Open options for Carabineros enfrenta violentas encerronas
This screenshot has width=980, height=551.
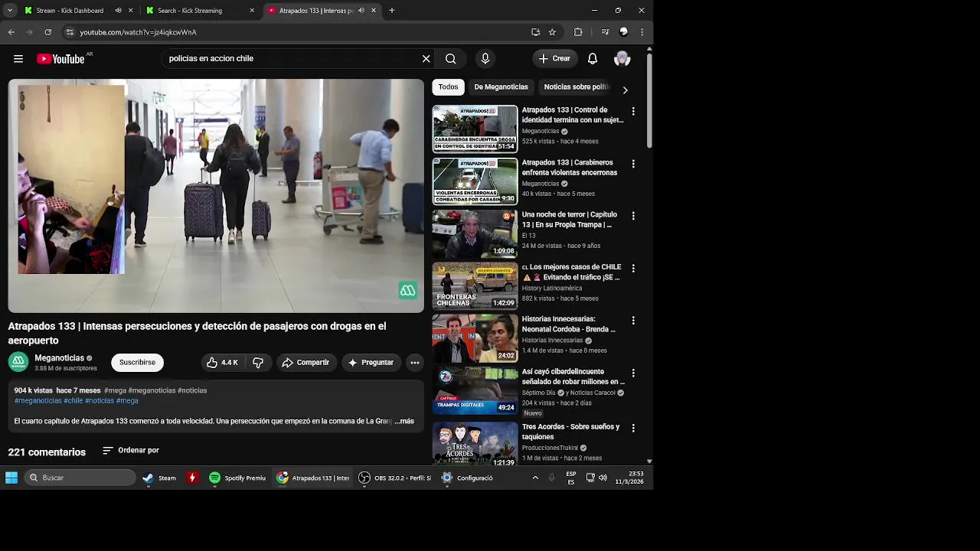click(633, 164)
